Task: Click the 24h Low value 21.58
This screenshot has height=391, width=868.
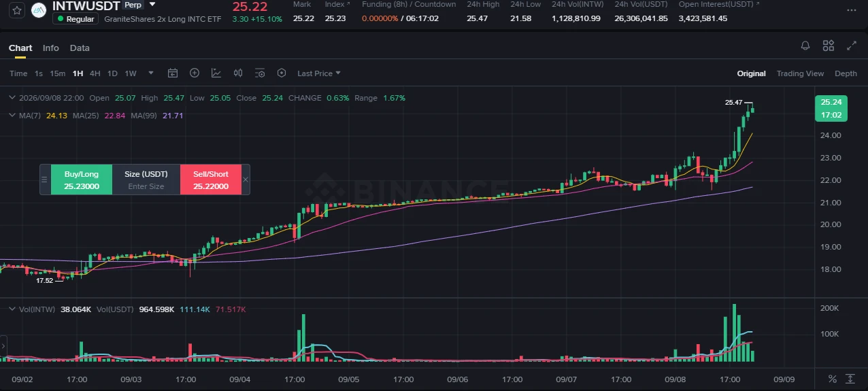Action: (x=521, y=18)
